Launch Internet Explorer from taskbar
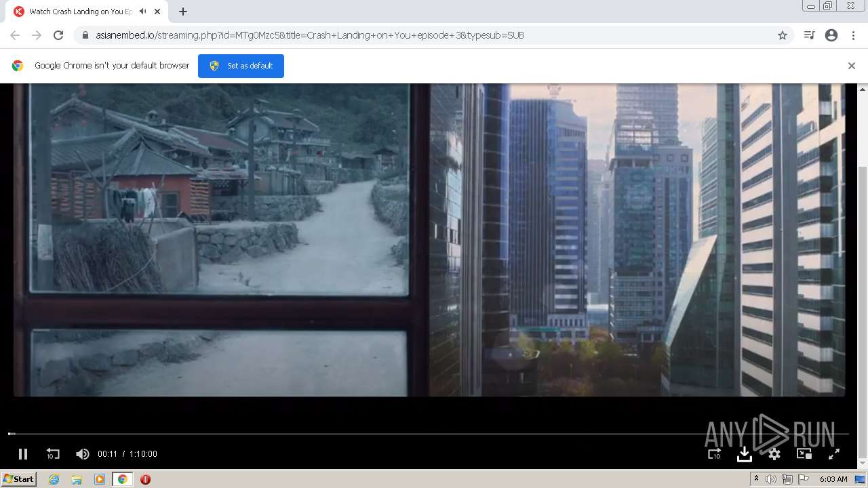Image resolution: width=868 pixels, height=488 pixels. (54, 479)
